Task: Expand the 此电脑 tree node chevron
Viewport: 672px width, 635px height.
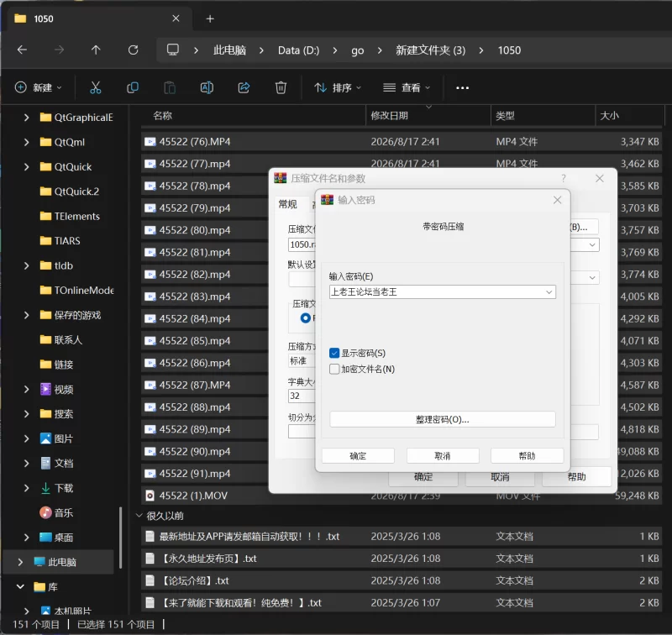Action: coord(20,562)
